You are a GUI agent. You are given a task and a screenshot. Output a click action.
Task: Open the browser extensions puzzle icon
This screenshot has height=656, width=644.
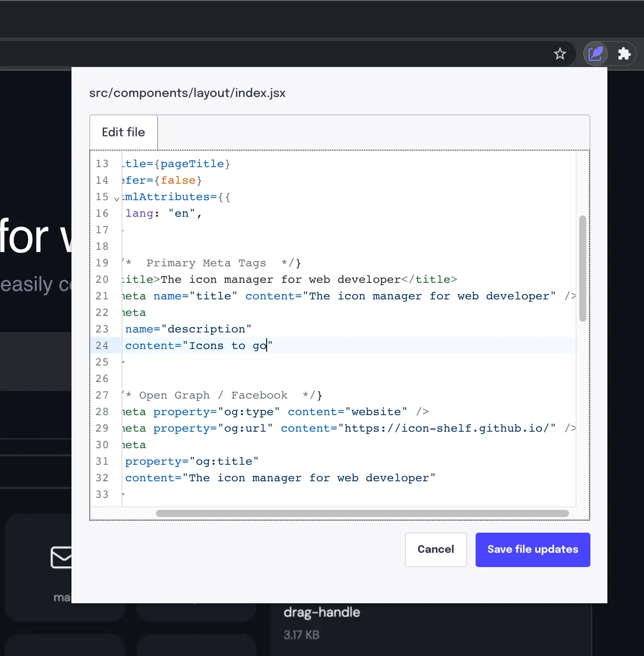coord(624,54)
